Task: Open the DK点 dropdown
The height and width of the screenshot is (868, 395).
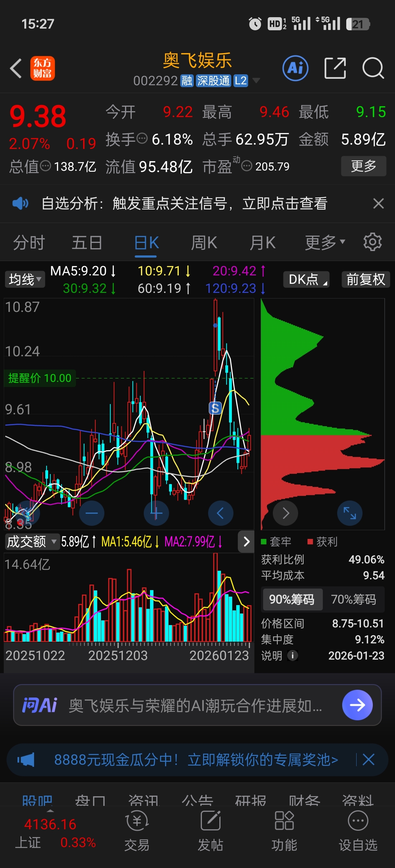Action: click(306, 280)
